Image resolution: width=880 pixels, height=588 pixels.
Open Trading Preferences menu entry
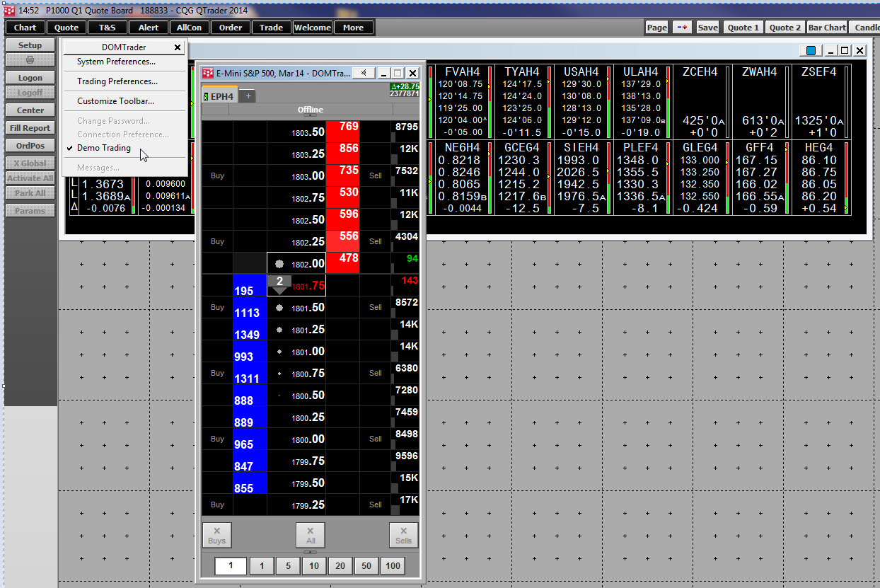tap(117, 81)
